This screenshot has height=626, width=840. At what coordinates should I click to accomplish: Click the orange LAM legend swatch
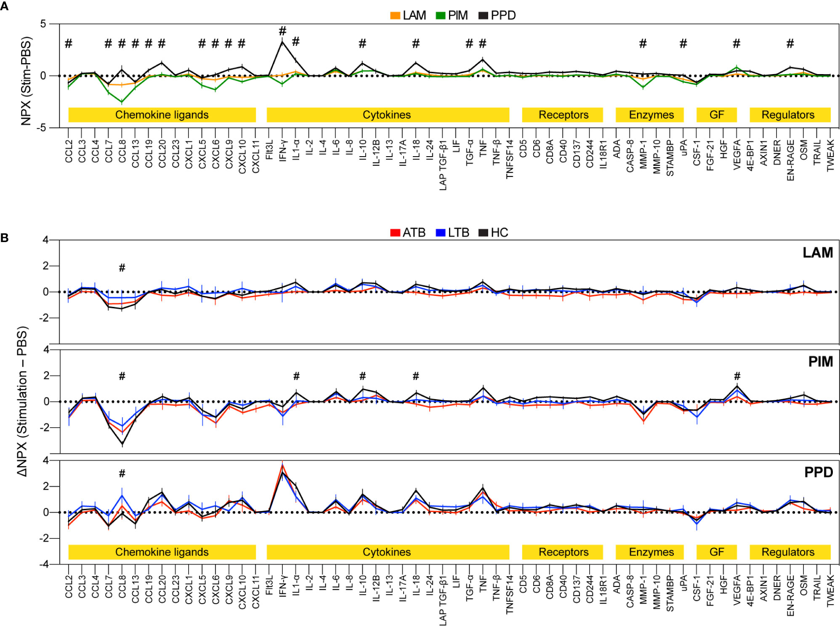pyautogui.click(x=395, y=16)
